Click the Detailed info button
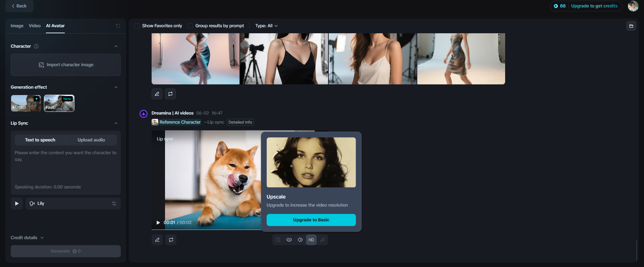Viewport: 644px width, 267px height. coord(240,122)
